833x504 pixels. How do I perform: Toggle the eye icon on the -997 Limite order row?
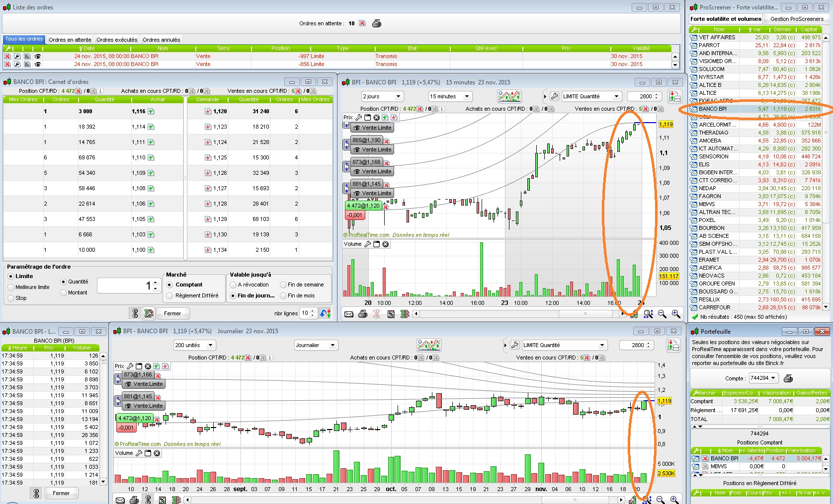[37, 57]
